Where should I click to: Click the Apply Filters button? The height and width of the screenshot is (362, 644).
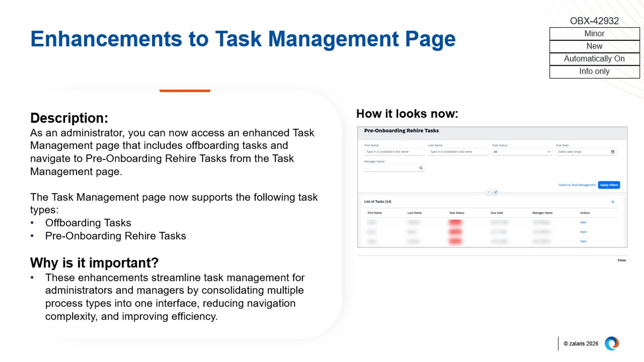(x=609, y=185)
